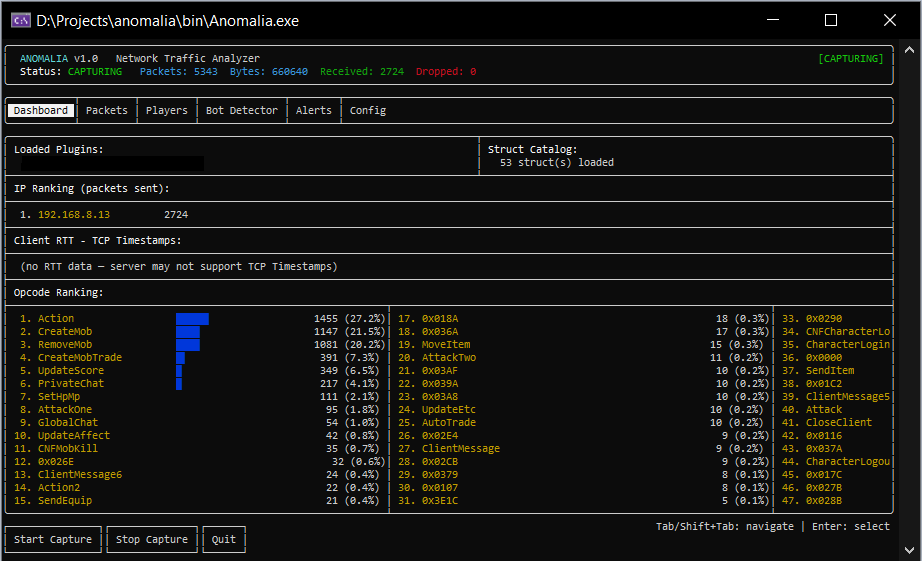Click the console icon in title bar
The height and width of the screenshot is (561, 922).
(20, 20)
